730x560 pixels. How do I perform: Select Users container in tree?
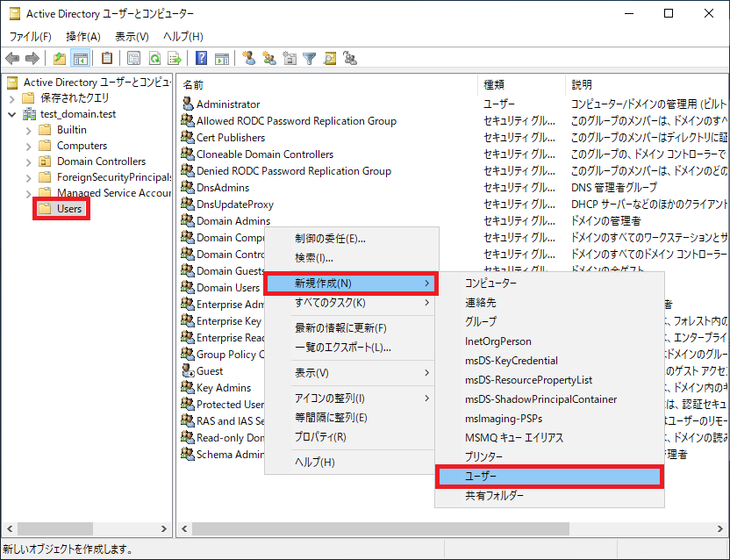pos(69,208)
